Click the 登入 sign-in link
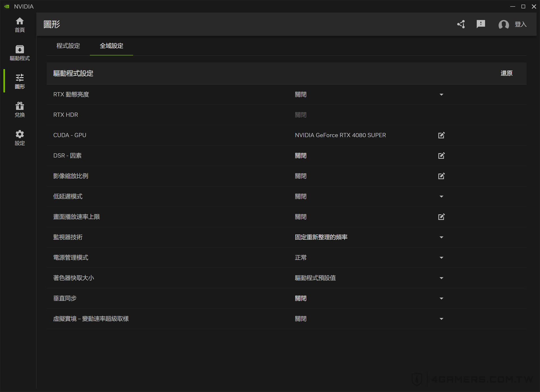 coord(520,24)
